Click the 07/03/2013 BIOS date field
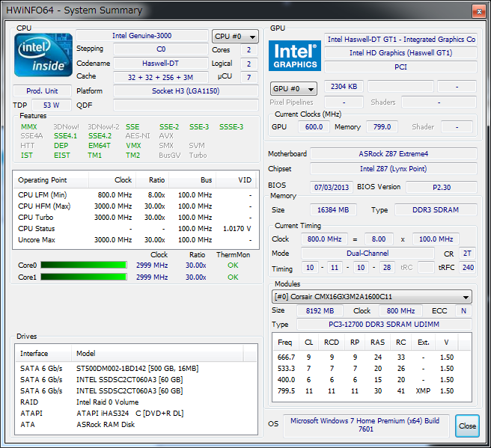 pos(332,188)
